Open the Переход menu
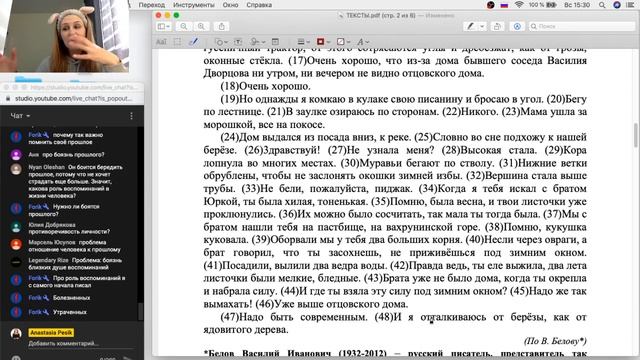The height and width of the screenshot is (360, 640). [x=151, y=5]
